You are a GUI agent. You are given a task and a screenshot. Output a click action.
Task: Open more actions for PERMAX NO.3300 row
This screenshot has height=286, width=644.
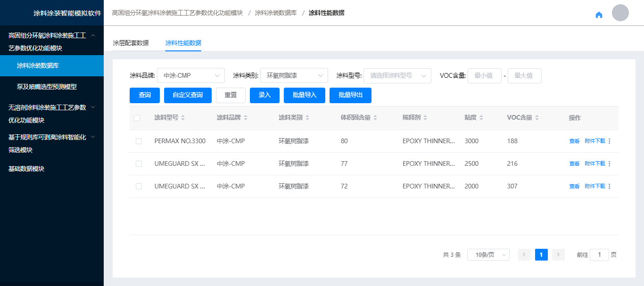(609, 141)
